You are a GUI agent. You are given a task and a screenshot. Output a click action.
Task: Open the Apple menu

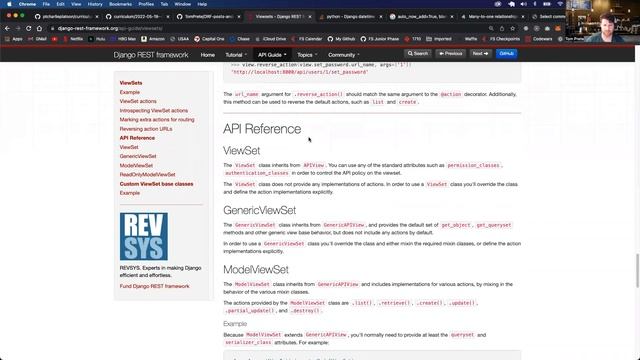9,4
